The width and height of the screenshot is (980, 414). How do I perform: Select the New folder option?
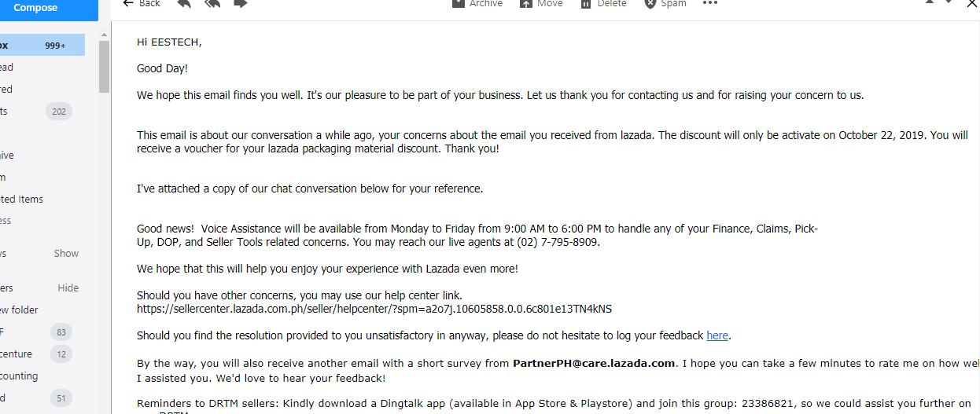click(19, 310)
